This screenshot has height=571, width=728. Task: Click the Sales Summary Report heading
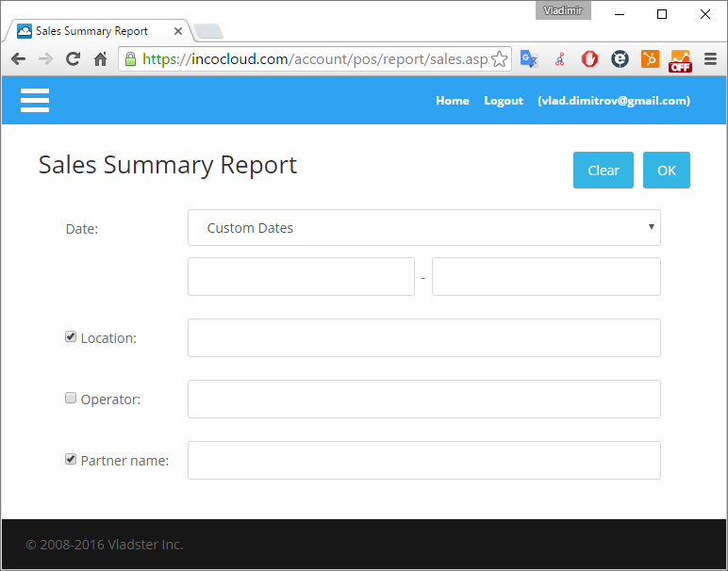[x=168, y=165]
